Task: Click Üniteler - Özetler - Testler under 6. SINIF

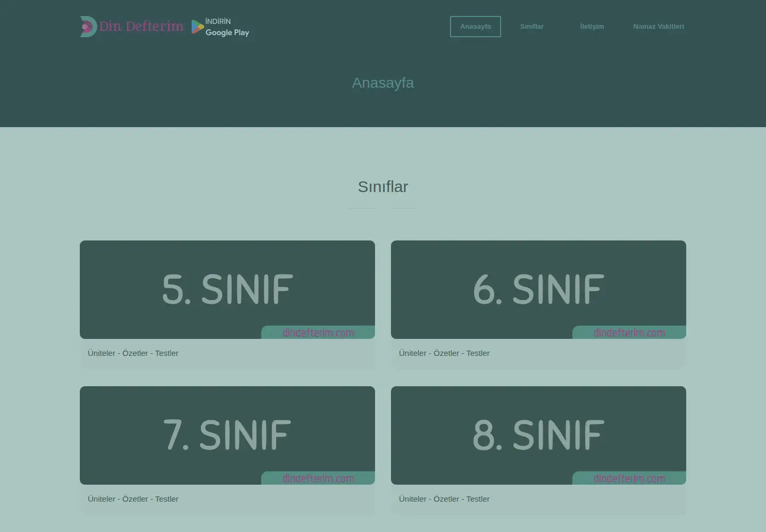Action: pos(444,353)
